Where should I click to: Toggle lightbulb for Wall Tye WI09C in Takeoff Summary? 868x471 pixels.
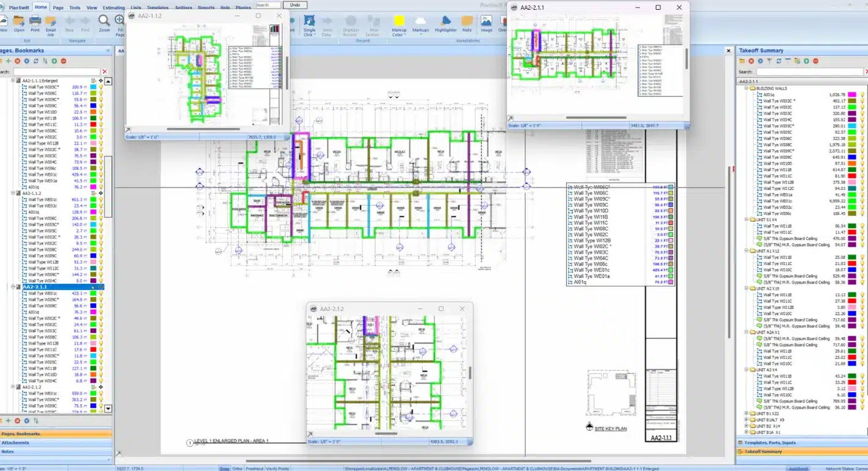click(x=863, y=157)
